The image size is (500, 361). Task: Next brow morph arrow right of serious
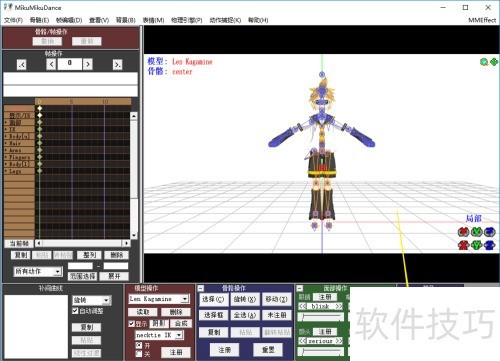[339, 341]
